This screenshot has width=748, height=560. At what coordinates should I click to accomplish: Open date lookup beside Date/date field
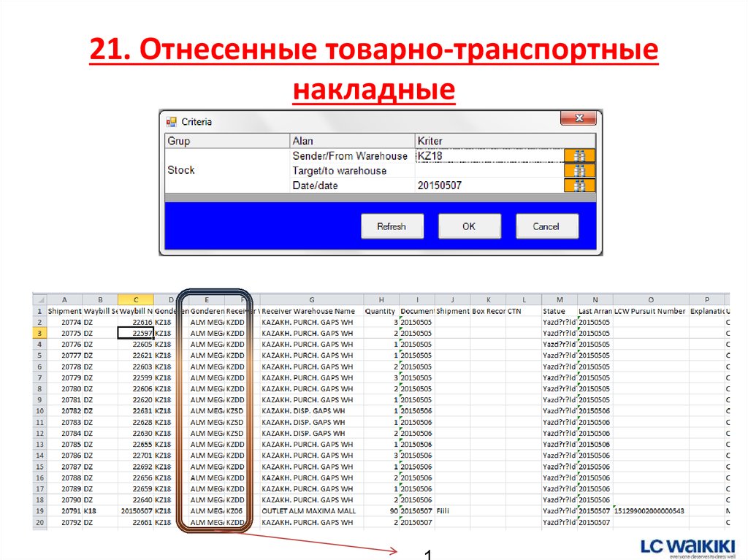(x=579, y=185)
